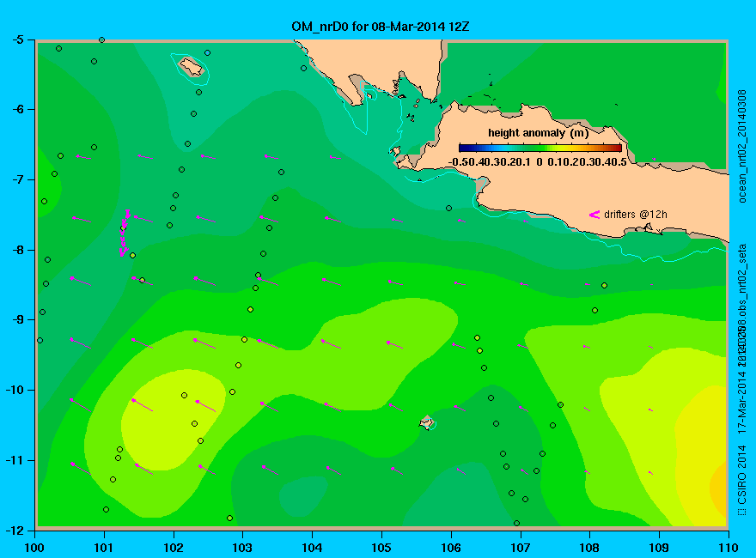Click the "107" longitude tick label
Viewport: 756px width, 558px height.
(521, 548)
